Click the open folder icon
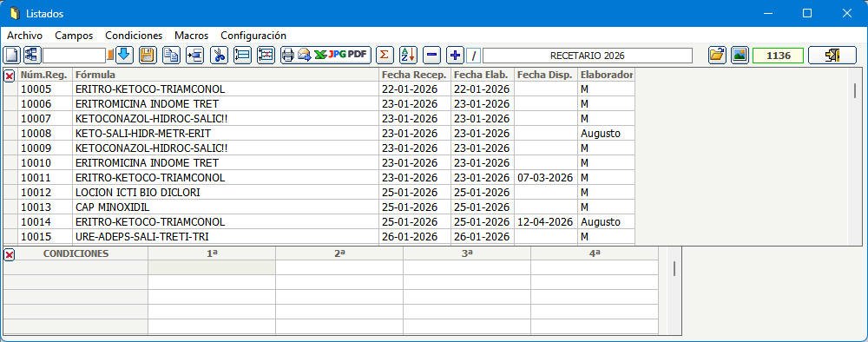 718,55
